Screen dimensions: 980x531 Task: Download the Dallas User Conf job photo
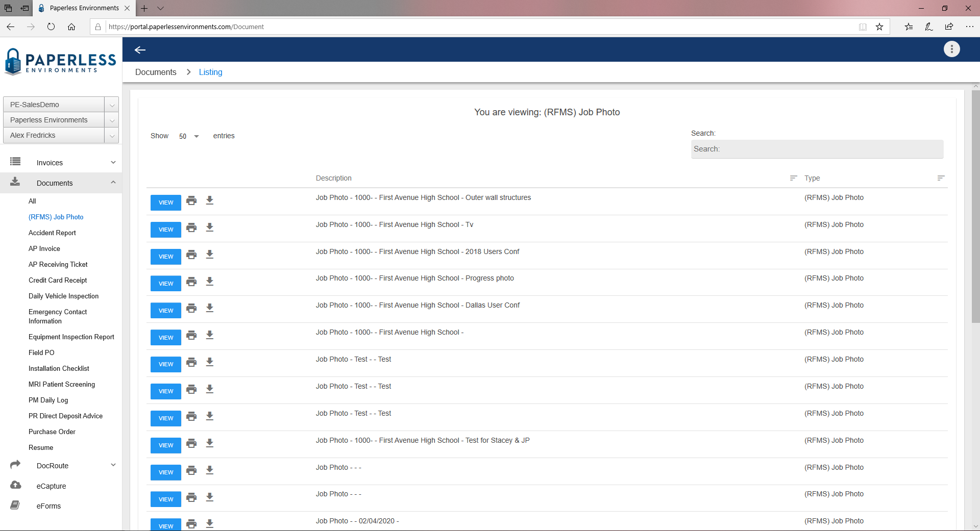(210, 308)
